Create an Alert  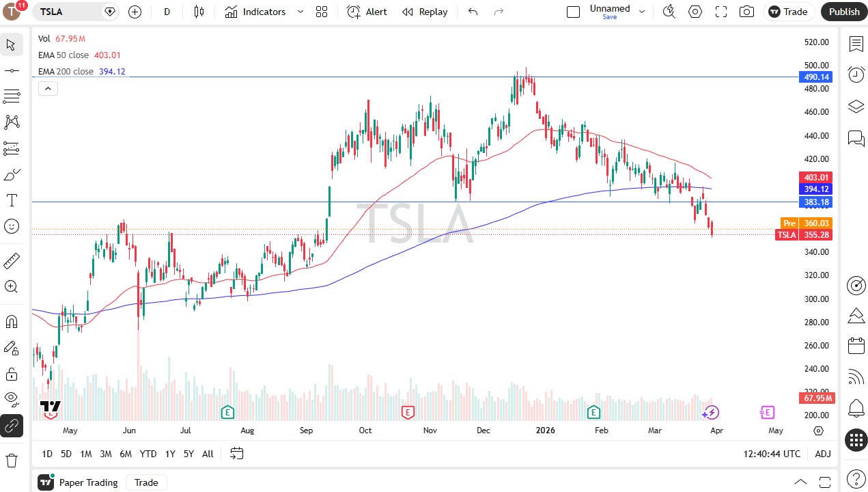(367, 12)
